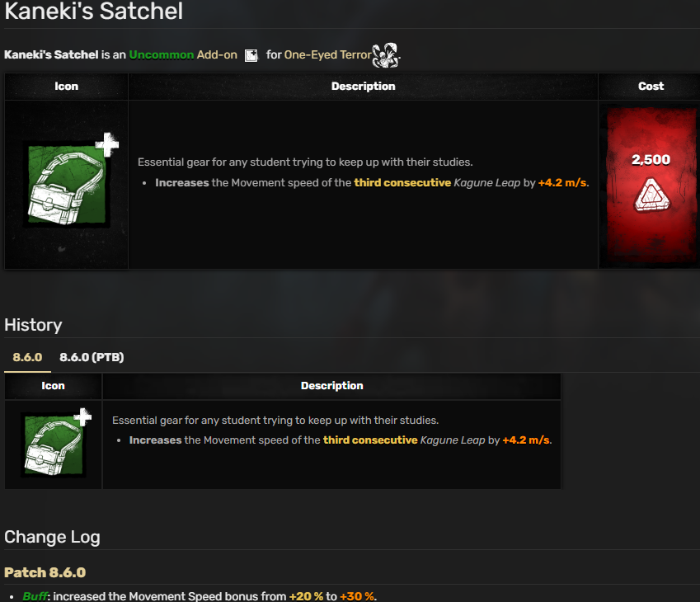Switch to the 8.6.0 (PTB) history tab
The width and height of the screenshot is (700, 602).
tap(92, 357)
